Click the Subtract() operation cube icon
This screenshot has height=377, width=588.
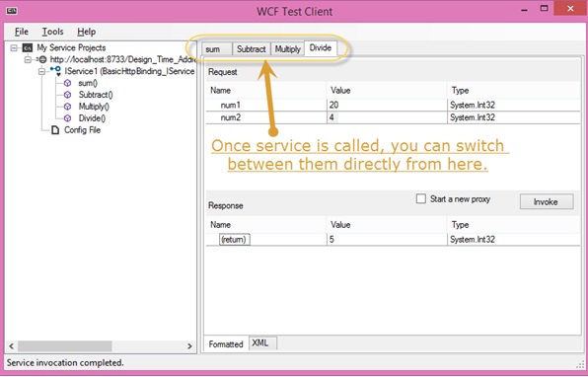coord(67,95)
